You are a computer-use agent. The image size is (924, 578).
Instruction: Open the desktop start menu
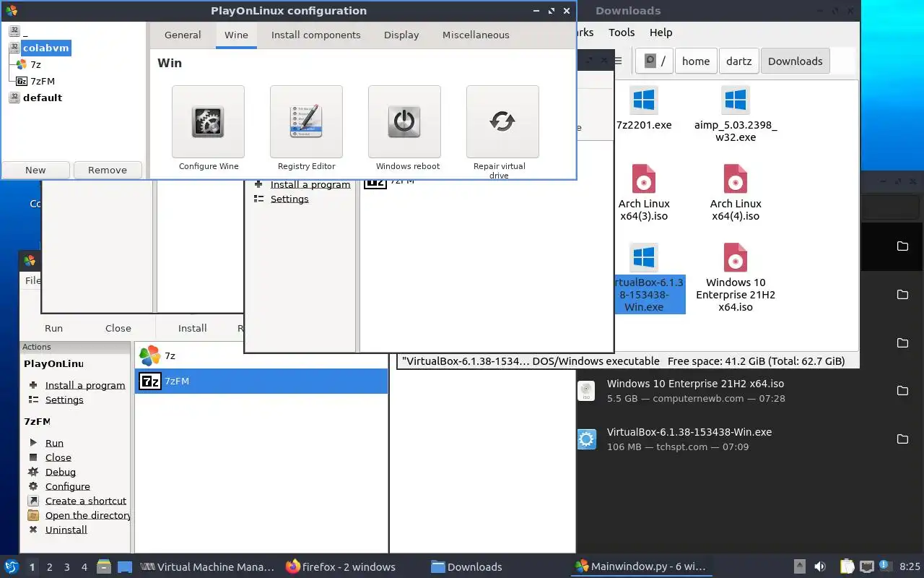coord(12,566)
